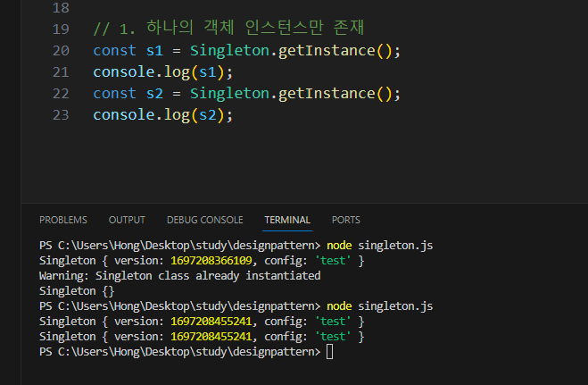Click console.log(s1) on line 21
The height and width of the screenshot is (385, 588).
[163, 72]
